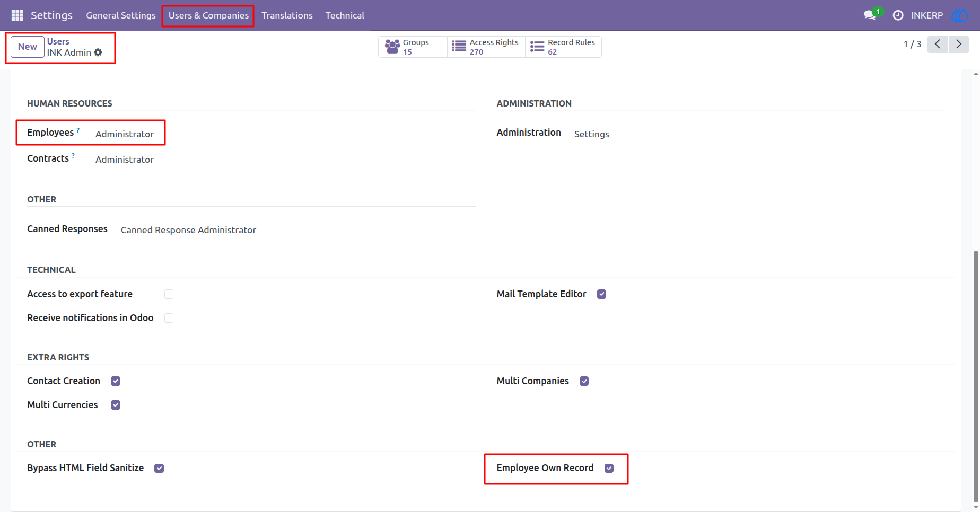Viewport: 980px width, 512px height.
Task: Go to the next user record
Action: [x=959, y=45]
